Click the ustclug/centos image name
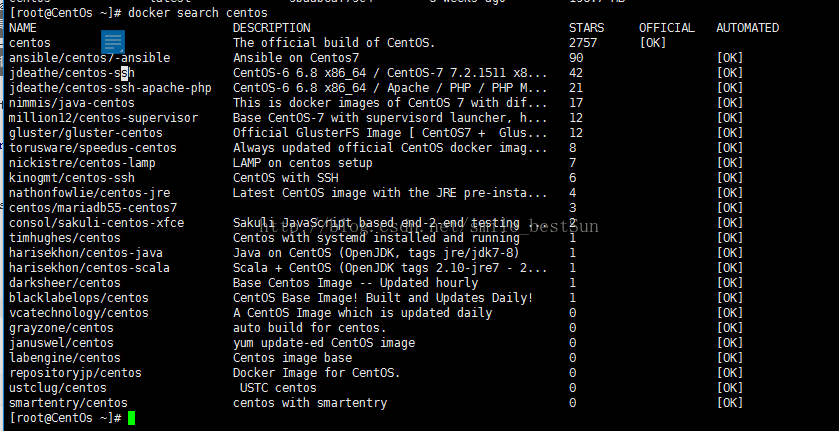This screenshot has height=431, width=839. point(58,388)
